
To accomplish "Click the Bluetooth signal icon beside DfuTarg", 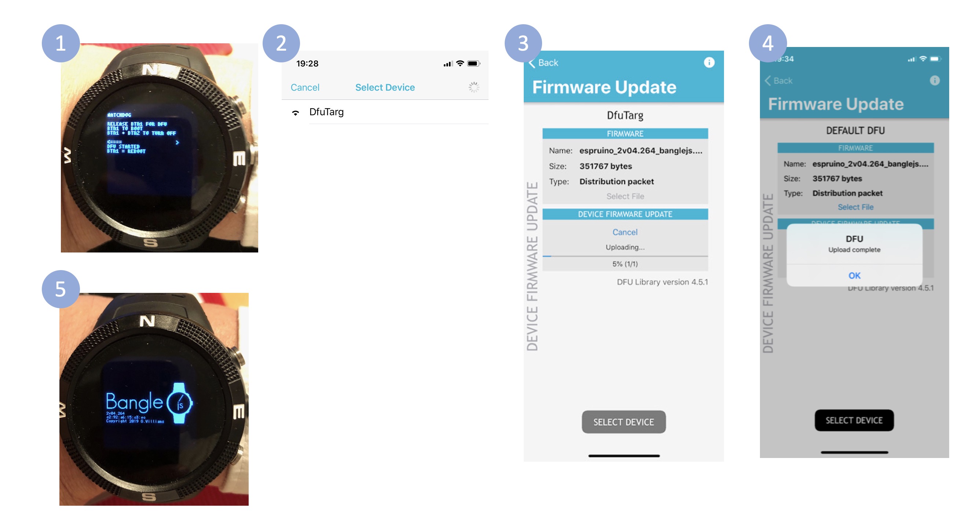I will point(295,113).
